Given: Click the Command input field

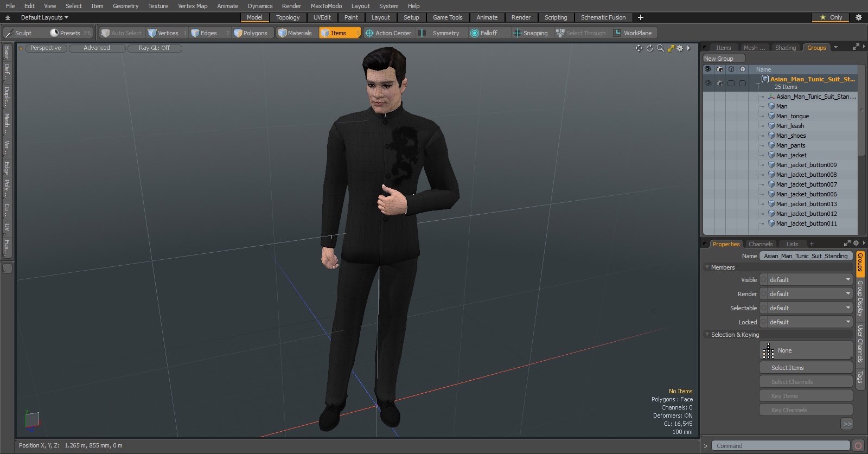Looking at the screenshot, I should click(x=780, y=446).
